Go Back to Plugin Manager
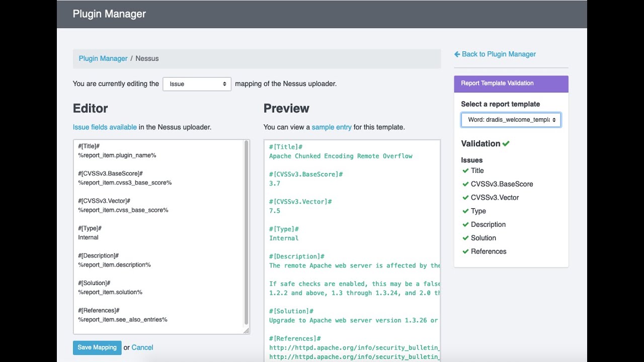 (498, 54)
